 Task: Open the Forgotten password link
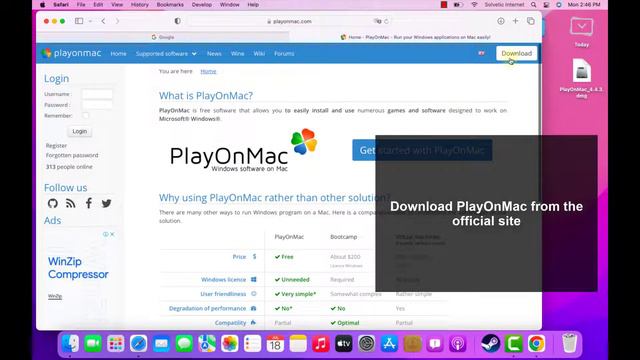[72, 155]
